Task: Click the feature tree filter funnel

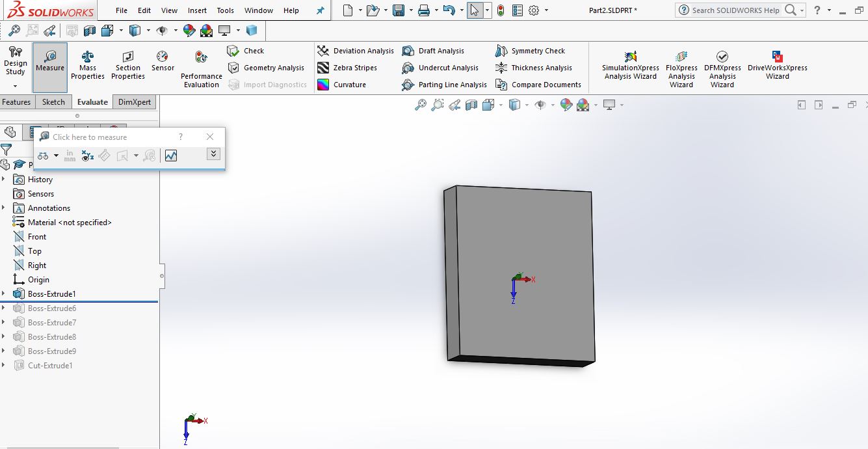Action: (6, 150)
